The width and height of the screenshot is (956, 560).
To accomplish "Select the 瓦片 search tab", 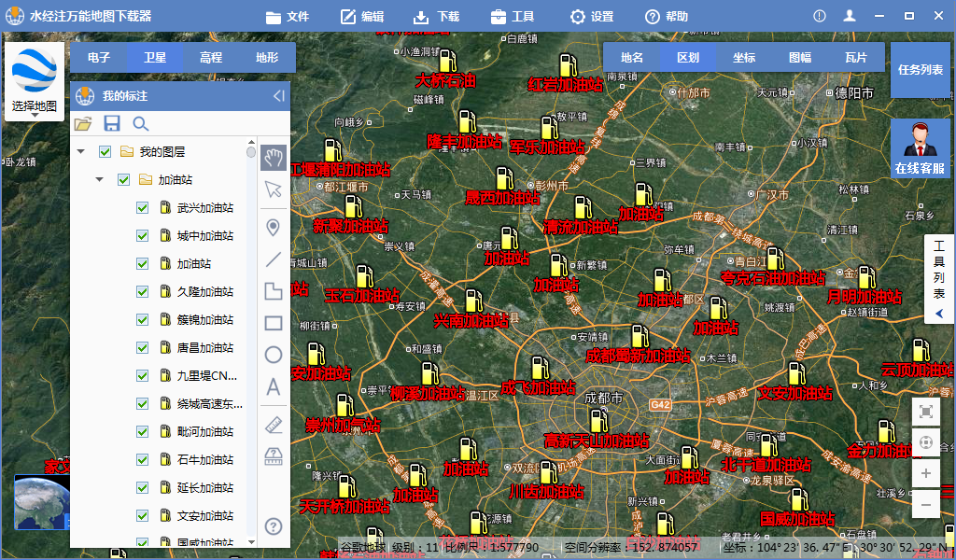I will [856, 57].
